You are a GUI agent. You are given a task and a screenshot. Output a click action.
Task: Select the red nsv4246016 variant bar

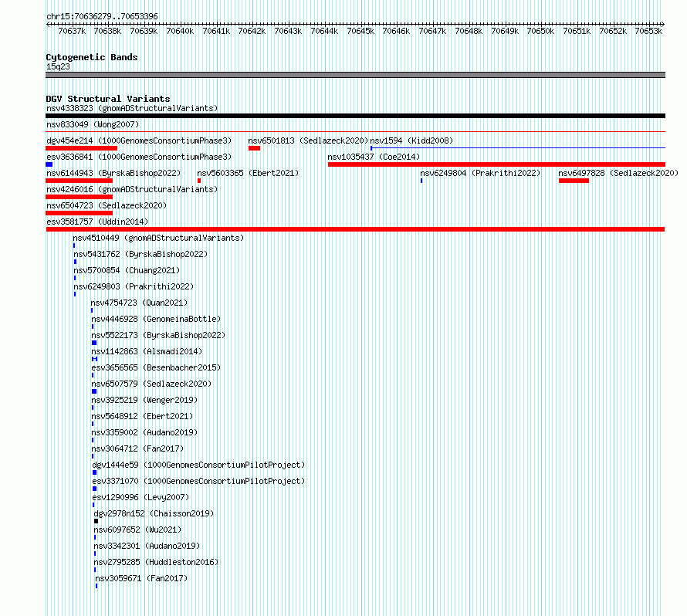click(80, 197)
